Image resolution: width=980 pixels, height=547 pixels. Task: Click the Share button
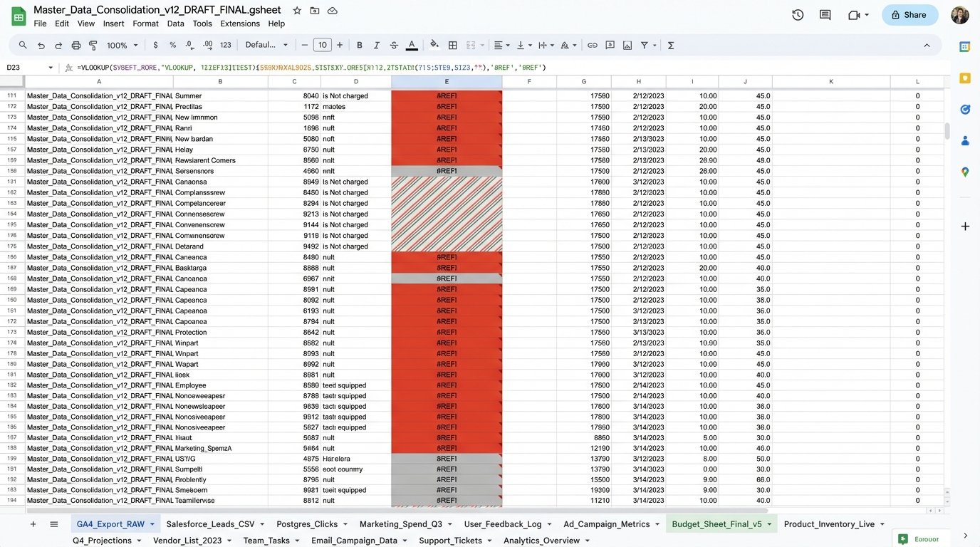point(909,14)
